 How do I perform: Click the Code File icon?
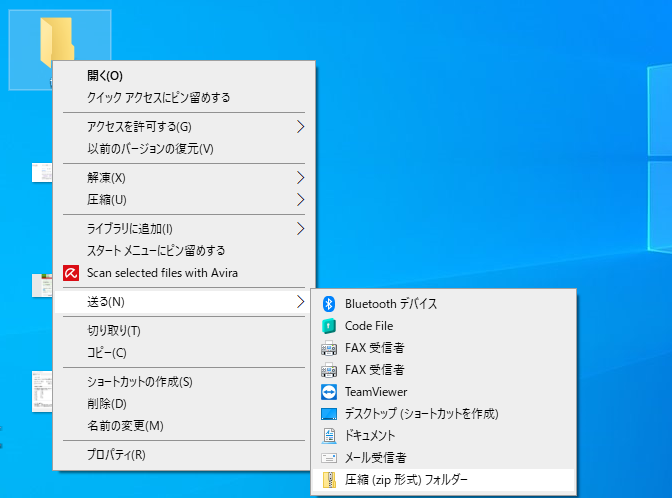point(328,326)
